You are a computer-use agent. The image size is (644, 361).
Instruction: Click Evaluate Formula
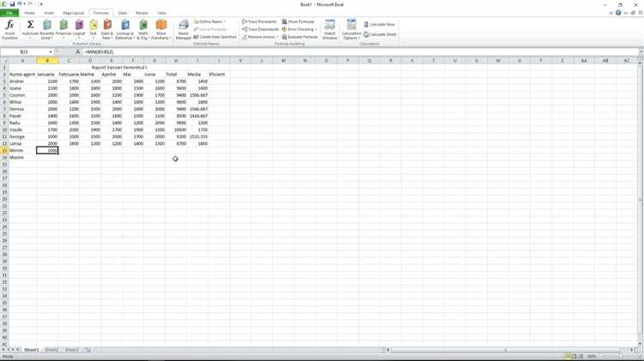click(300, 37)
